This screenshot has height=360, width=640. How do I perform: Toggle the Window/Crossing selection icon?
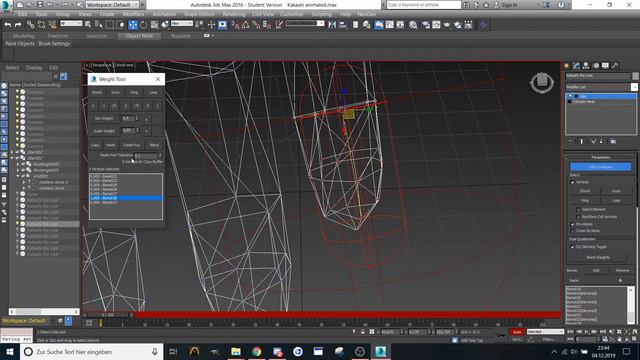[x=120, y=25]
